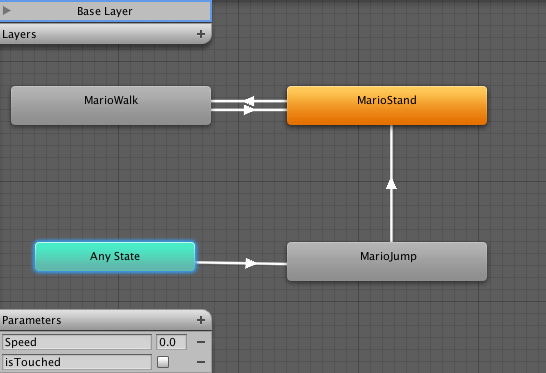Click the Layers panel header
This screenshot has height=373, width=546.
[x=105, y=34]
